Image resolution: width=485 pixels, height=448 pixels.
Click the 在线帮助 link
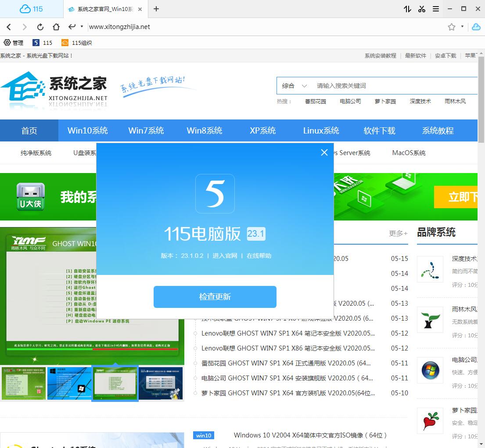pyautogui.click(x=259, y=256)
